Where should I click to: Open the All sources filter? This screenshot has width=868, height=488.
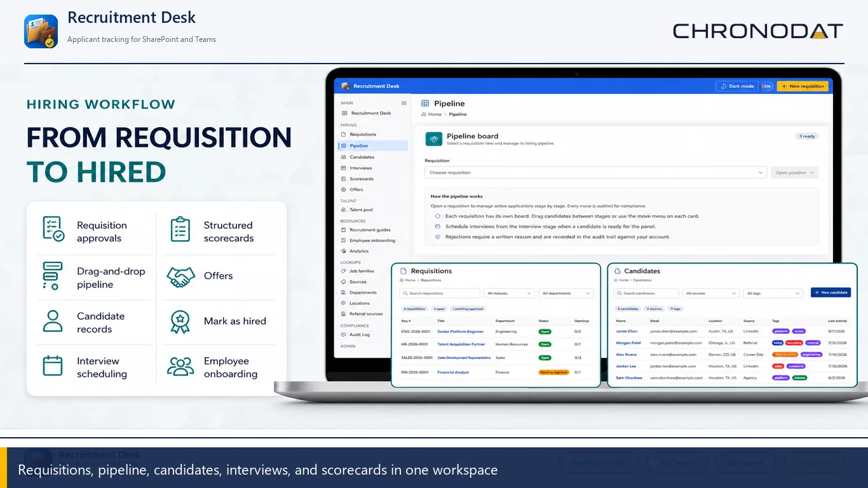711,293
